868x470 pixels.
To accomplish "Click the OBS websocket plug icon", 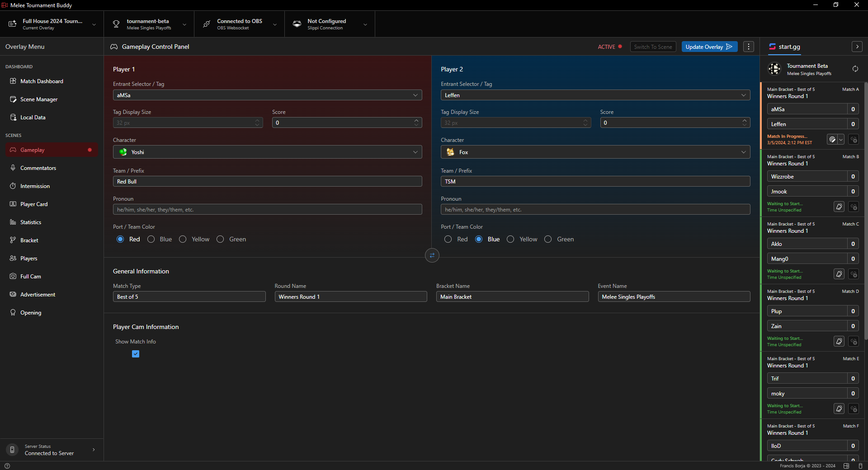I will click(207, 24).
